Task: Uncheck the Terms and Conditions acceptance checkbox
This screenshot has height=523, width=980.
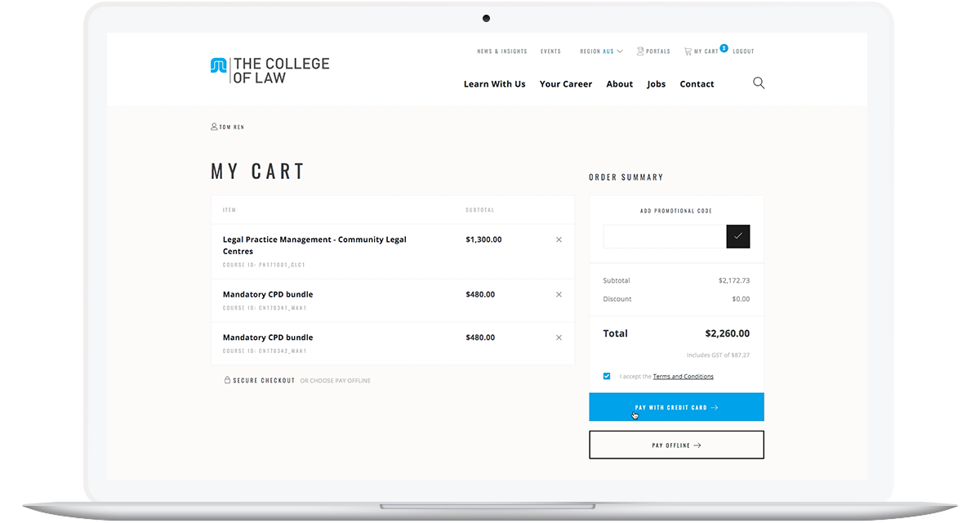Action: coord(606,376)
